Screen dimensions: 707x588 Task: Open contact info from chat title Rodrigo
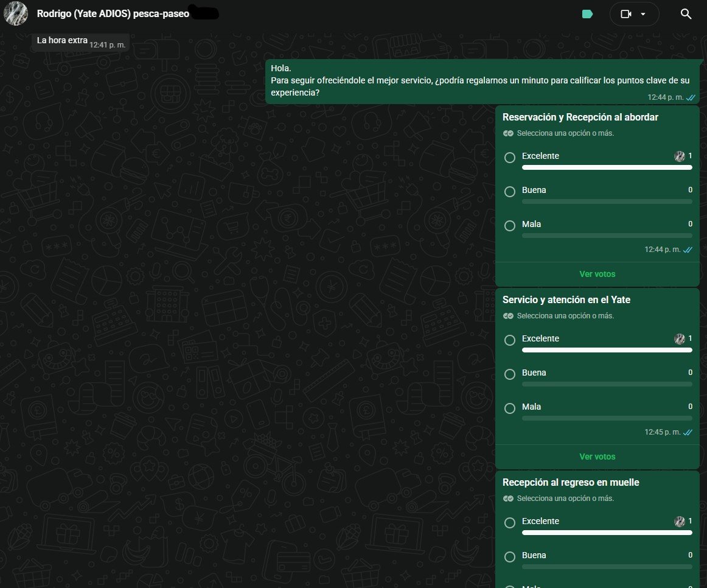pyautogui.click(x=113, y=13)
